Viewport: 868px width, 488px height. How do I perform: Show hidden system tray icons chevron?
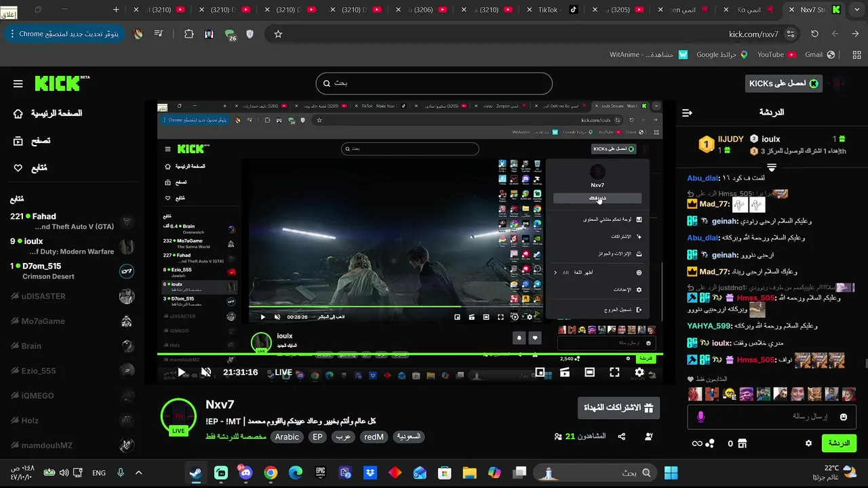tap(138, 473)
